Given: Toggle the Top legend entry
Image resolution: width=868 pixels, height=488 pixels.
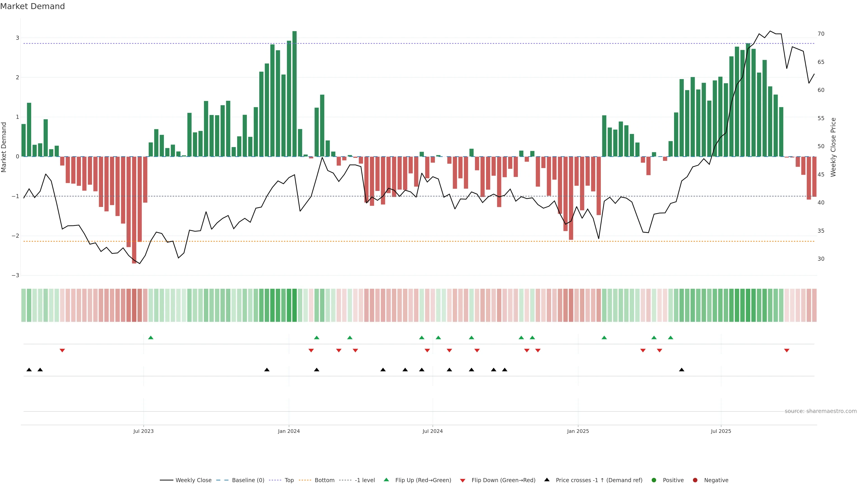Looking at the screenshot, I should tap(289, 480).
